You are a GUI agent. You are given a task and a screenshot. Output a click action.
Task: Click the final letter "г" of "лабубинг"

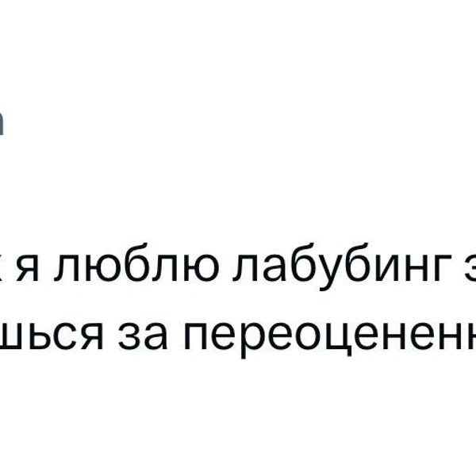click(x=442, y=269)
